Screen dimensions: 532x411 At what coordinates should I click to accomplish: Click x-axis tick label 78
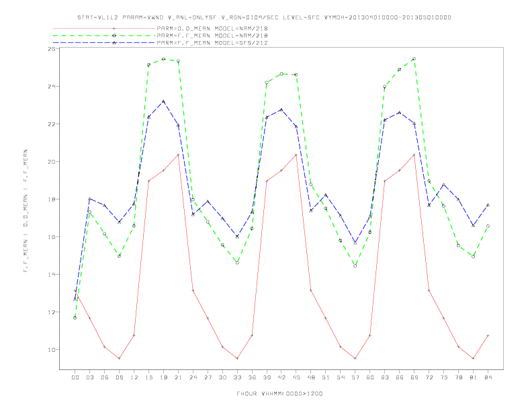tap(459, 377)
